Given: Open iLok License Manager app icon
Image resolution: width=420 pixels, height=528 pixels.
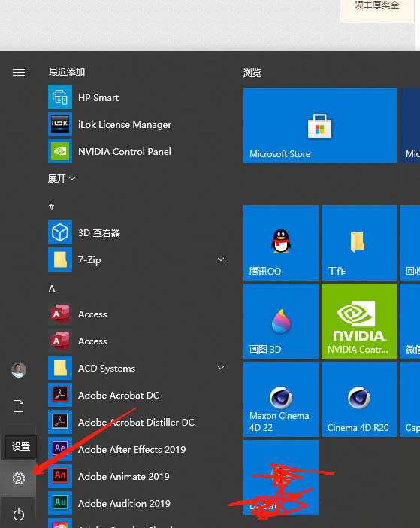Looking at the screenshot, I should point(60,124).
